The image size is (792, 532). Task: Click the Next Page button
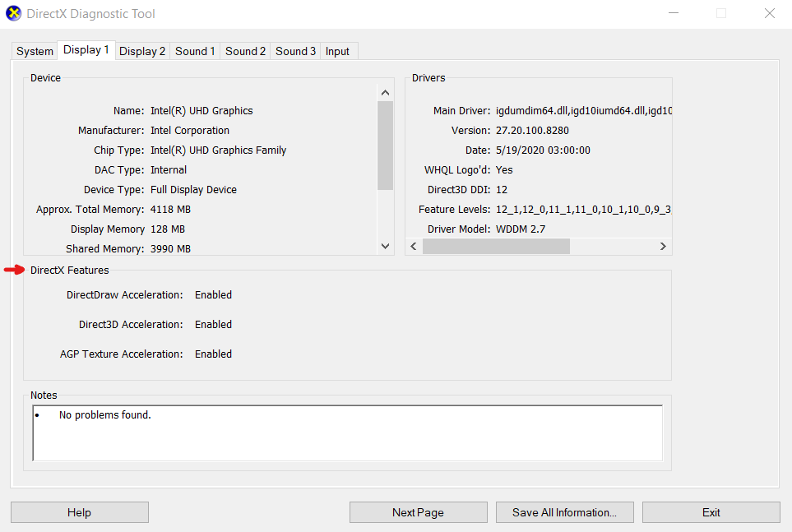point(419,512)
